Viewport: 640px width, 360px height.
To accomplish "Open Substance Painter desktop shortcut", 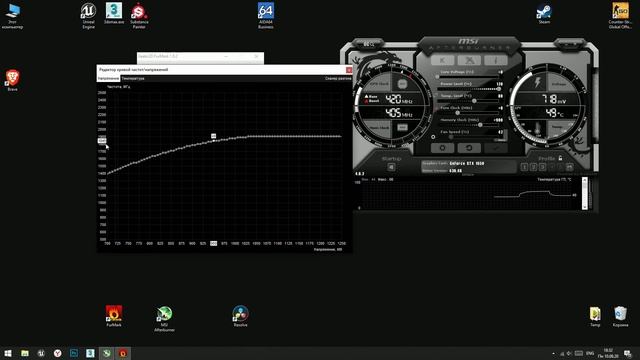I will coord(139,16).
